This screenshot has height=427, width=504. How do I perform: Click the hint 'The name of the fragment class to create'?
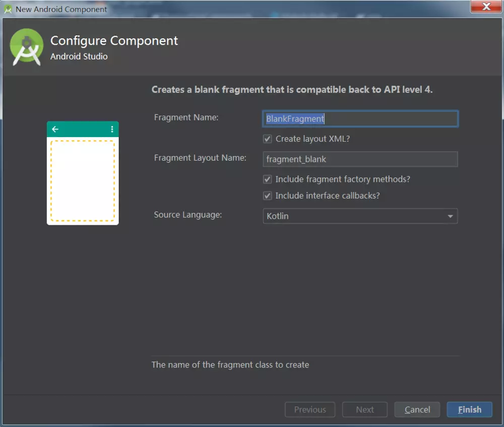coord(230,364)
